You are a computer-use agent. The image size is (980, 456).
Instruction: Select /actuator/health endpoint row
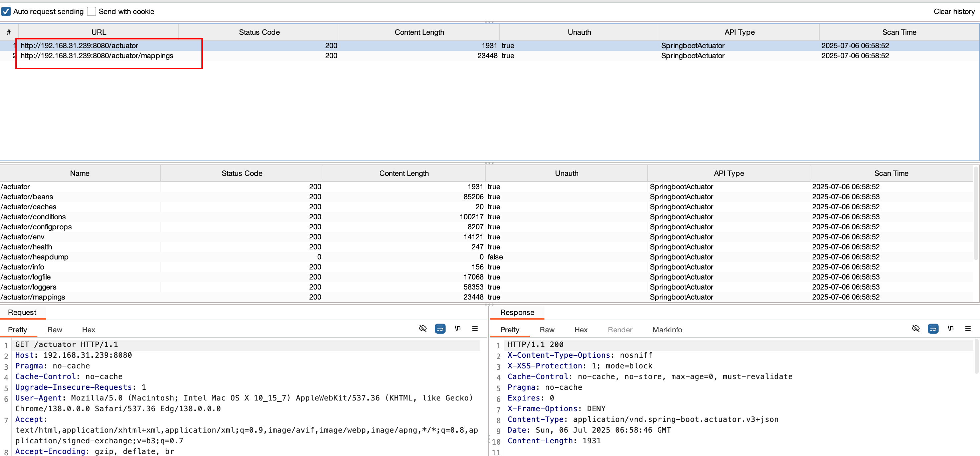point(486,247)
